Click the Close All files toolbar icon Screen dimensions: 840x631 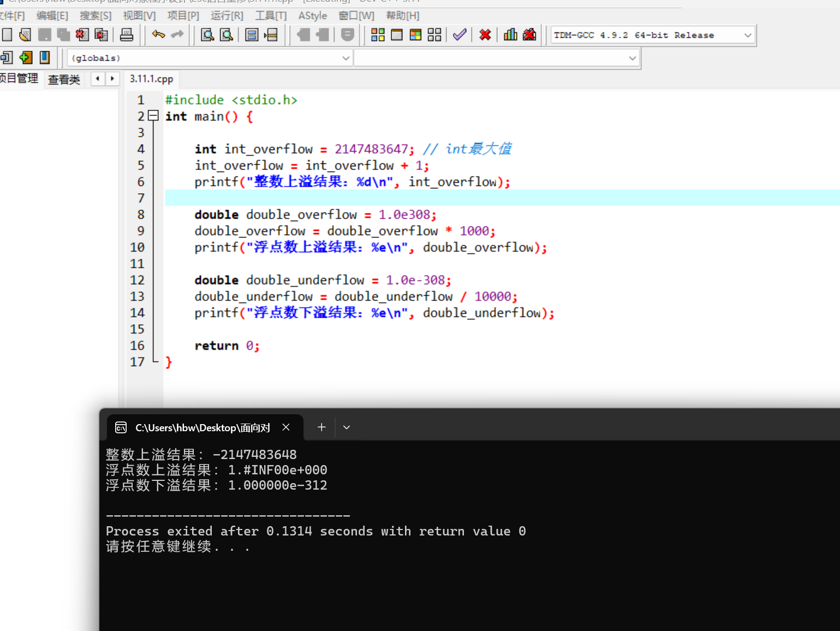pyautogui.click(x=101, y=35)
